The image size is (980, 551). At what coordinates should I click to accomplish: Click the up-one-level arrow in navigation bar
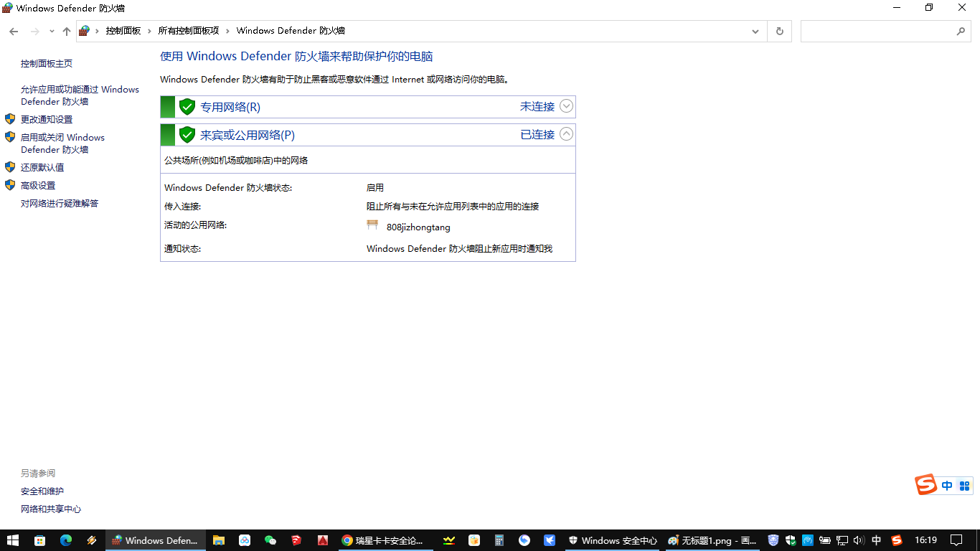(x=67, y=32)
